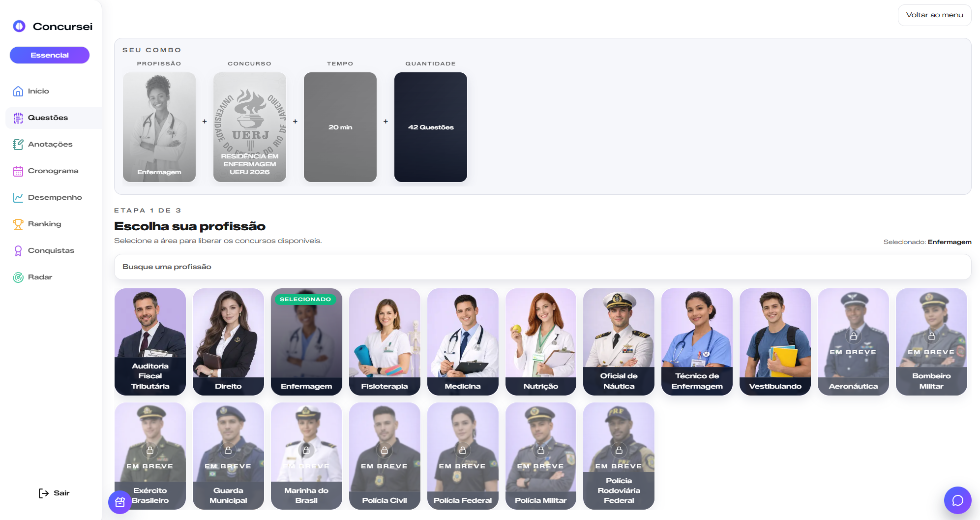The height and width of the screenshot is (520, 980).
Task: Open the 42 Questões combo card
Action: (431, 127)
